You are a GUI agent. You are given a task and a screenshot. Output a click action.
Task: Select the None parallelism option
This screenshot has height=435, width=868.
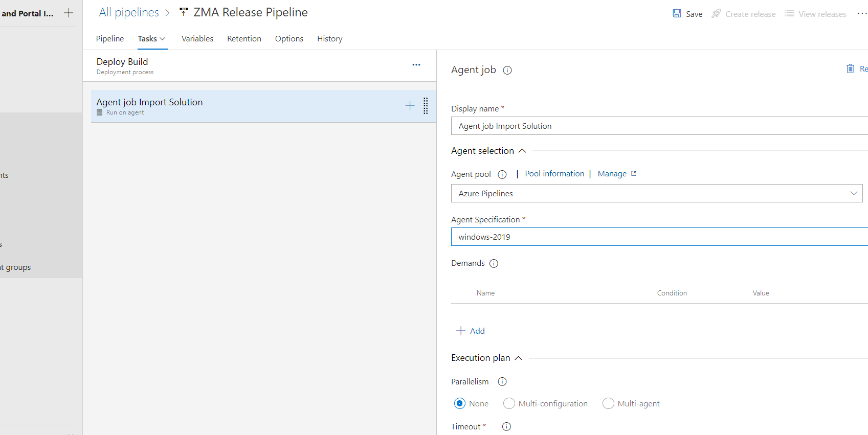460,404
